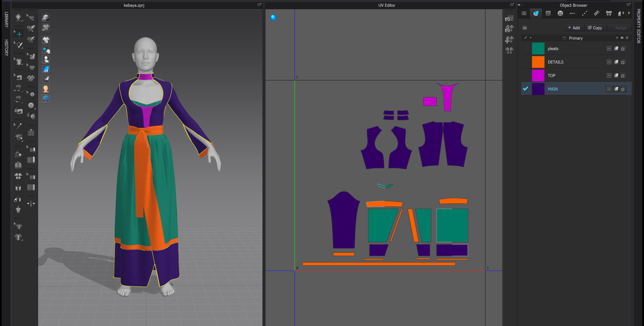Toggle the check slot beside the TOP fabric

(x=526, y=75)
